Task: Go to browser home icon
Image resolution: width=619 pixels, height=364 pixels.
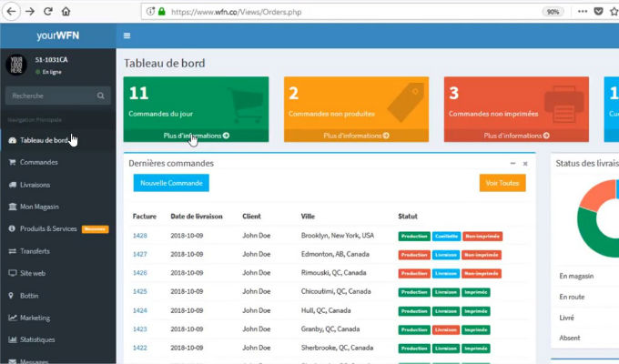Action: [x=66, y=12]
